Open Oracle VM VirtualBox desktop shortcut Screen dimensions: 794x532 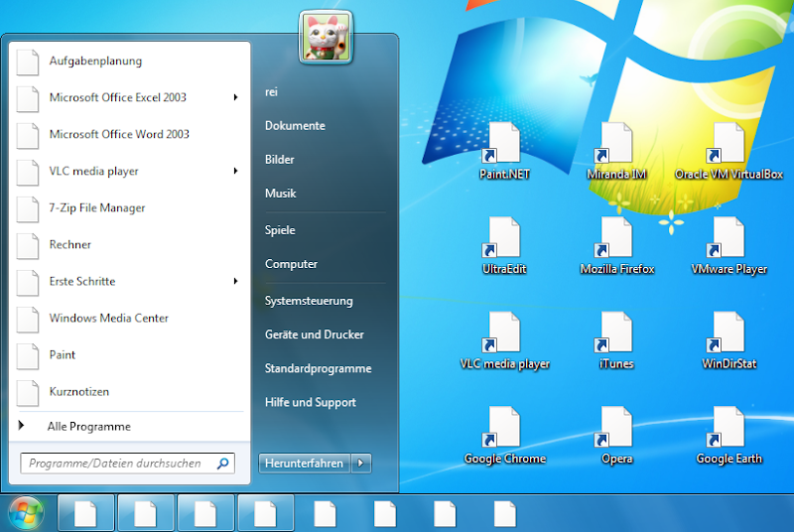[728, 151]
